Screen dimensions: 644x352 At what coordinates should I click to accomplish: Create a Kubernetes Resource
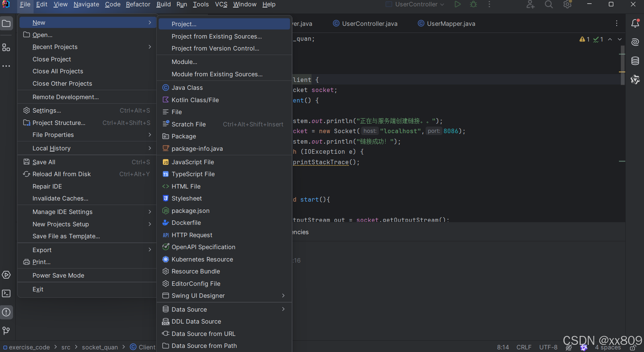coord(224,259)
